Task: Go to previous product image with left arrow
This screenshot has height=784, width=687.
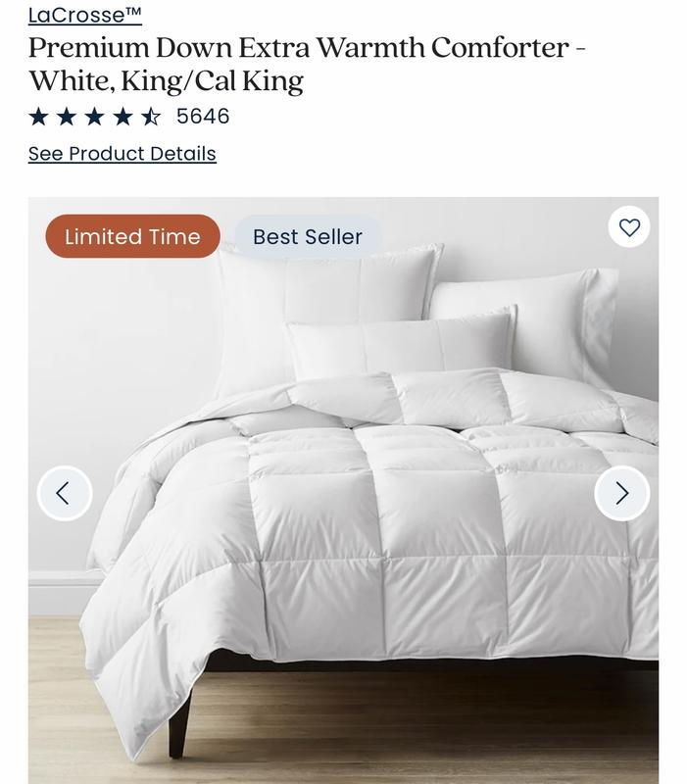Action: pyautogui.click(x=65, y=494)
